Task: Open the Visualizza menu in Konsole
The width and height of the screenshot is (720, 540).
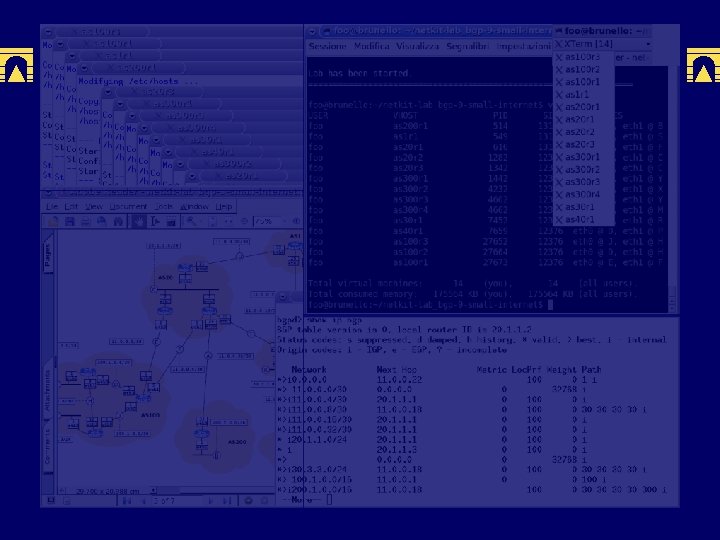Action: 417,46
